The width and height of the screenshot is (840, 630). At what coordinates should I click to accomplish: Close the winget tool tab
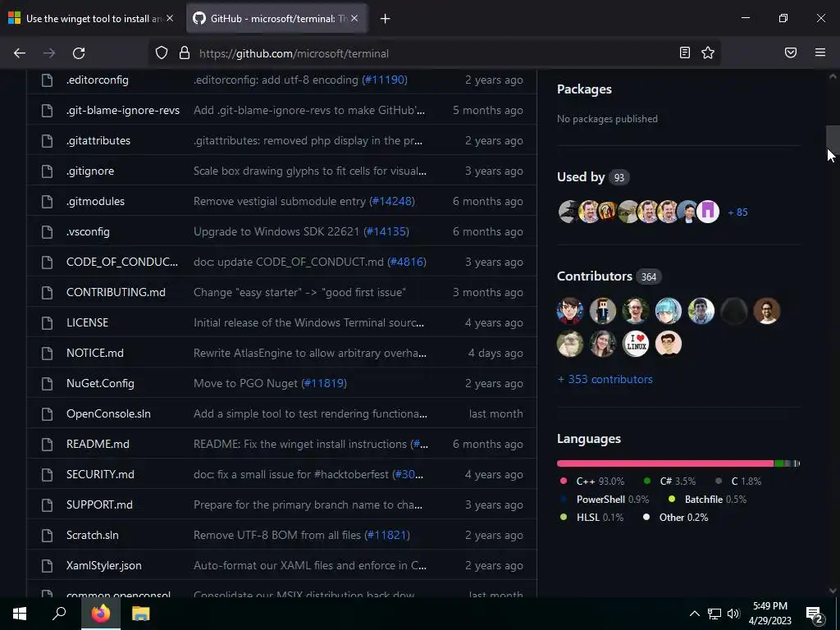click(x=170, y=18)
